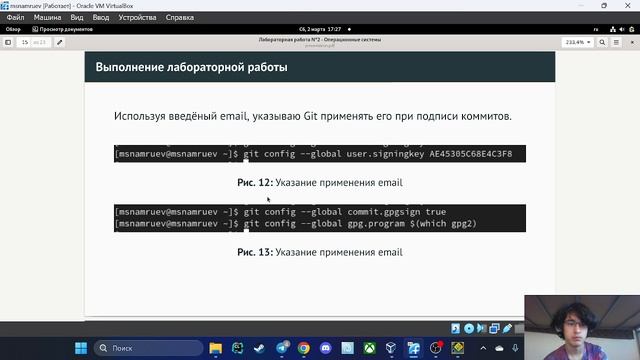Click the annotation pencil icon in viewer toolbar
This screenshot has height=360, width=640.
coord(60,42)
